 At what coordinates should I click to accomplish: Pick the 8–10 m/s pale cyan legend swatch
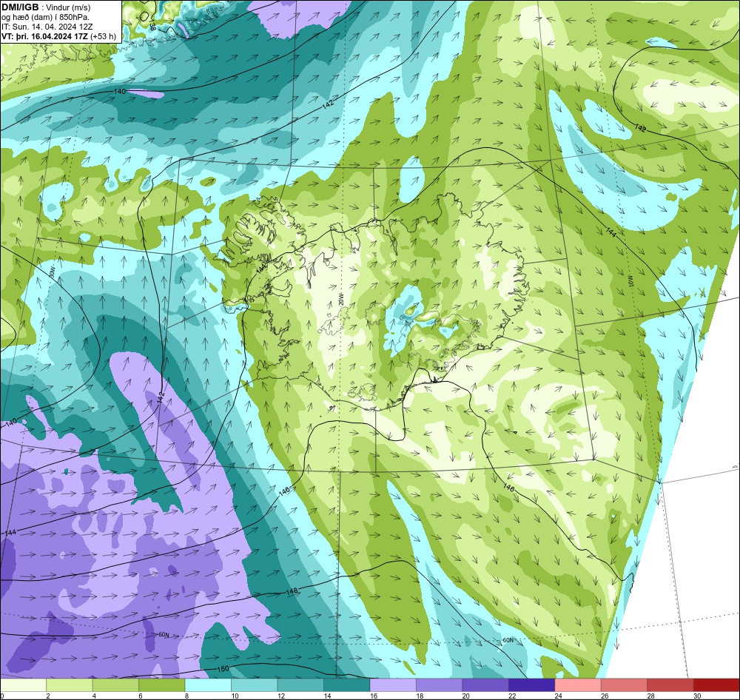point(208,685)
